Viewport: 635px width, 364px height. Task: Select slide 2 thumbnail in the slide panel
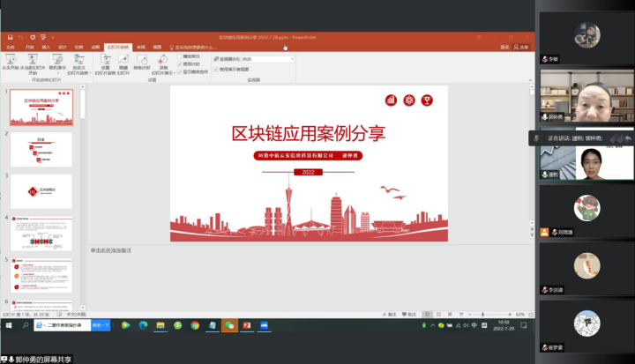pos(41,149)
